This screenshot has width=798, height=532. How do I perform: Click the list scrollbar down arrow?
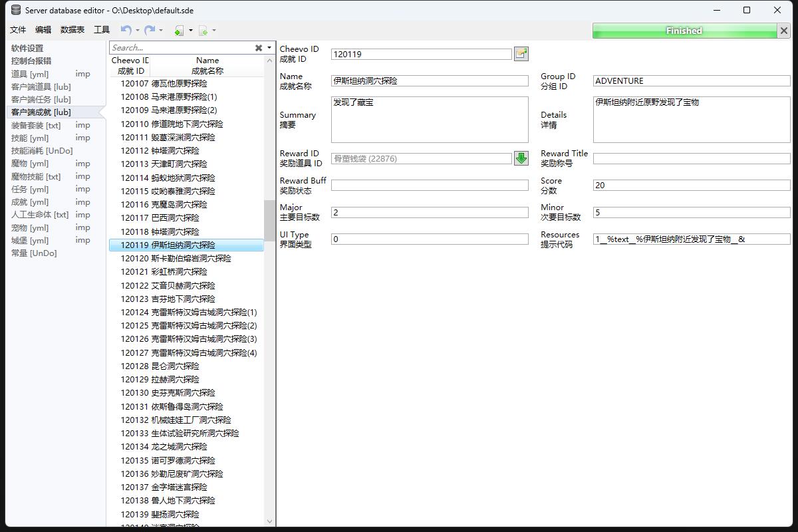pos(269,521)
